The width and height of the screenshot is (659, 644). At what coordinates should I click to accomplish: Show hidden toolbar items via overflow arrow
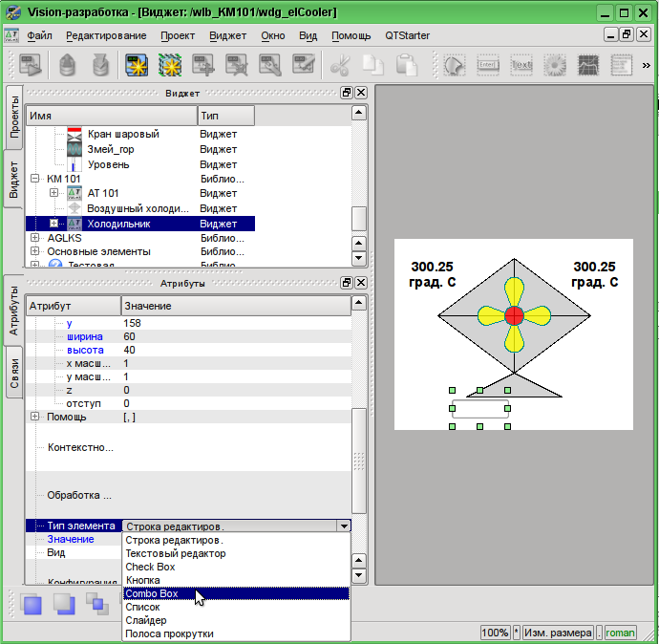click(647, 66)
